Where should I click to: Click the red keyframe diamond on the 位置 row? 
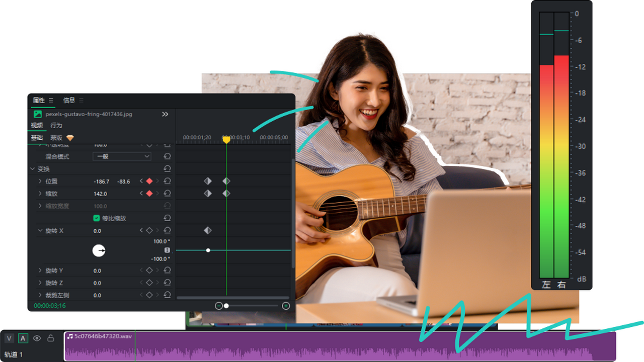pyautogui.click(x=149, y=181)
